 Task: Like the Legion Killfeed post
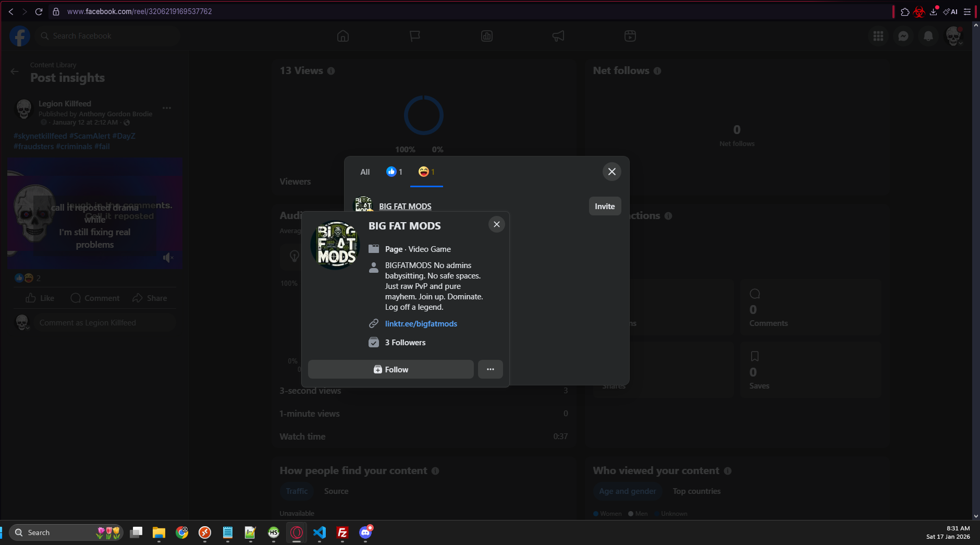[x=40, y=298]
